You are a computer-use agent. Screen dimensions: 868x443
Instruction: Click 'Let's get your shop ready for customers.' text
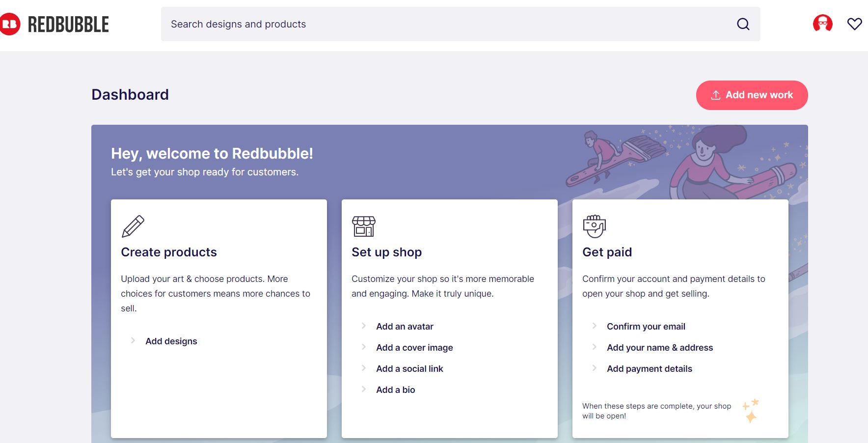[205, 172]
